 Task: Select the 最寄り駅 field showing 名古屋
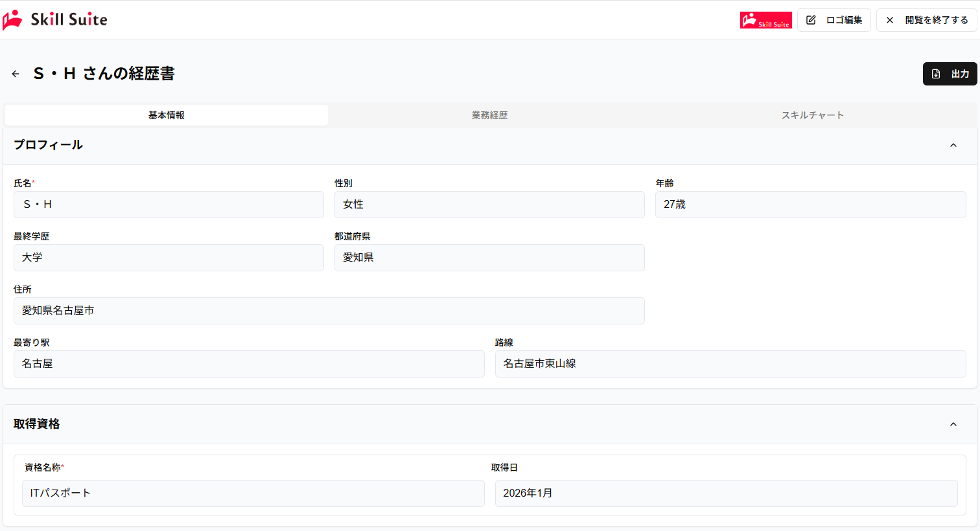tap(249, 364)
